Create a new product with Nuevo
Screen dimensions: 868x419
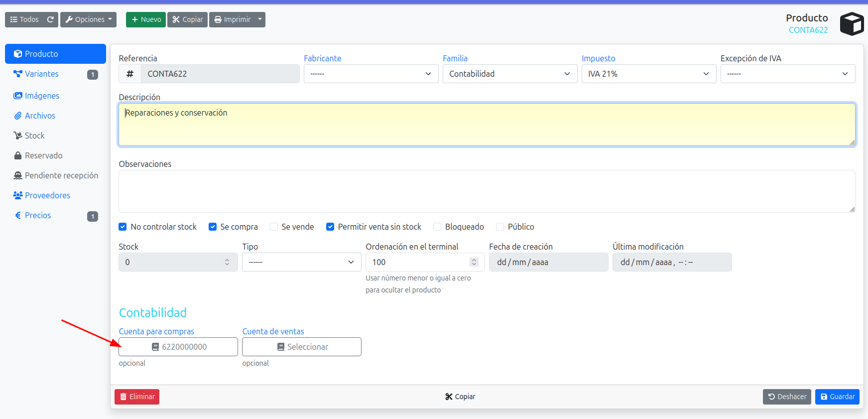point(146,19)
